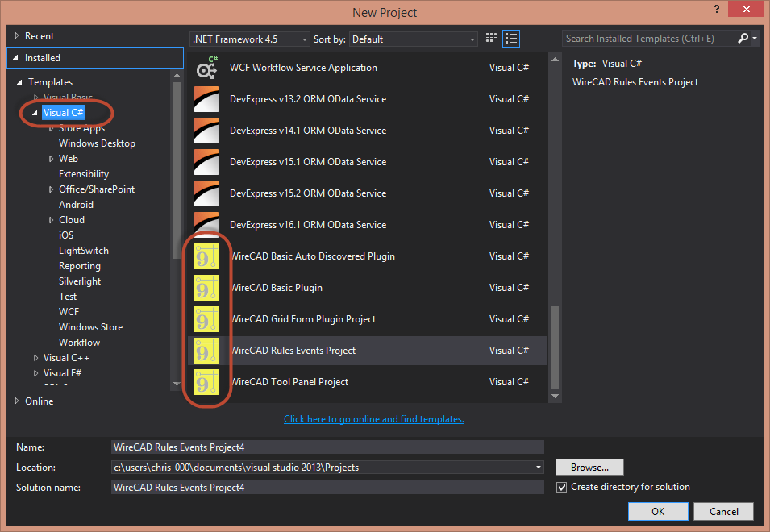Click the WireCAD Basic Plugin icon
This screenshot has height=532, width=770.
(206, 288)
